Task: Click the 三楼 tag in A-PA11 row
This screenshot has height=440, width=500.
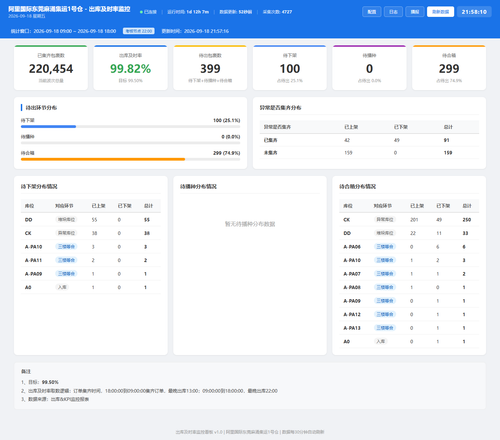Action: tap(66, 260)
